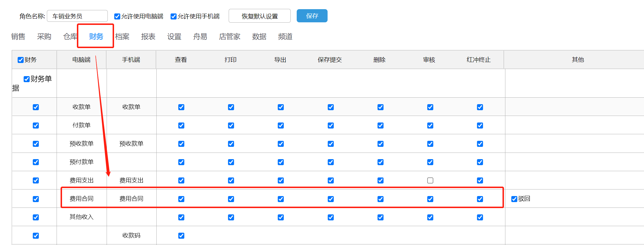
Task: Switch to the 报表 tab
Action: tap(148, 37)
